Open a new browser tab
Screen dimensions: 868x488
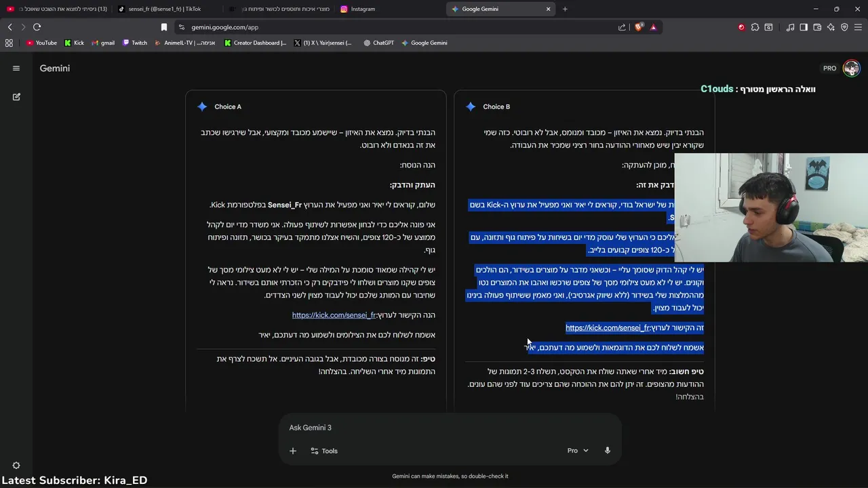(x=565, y=9)
